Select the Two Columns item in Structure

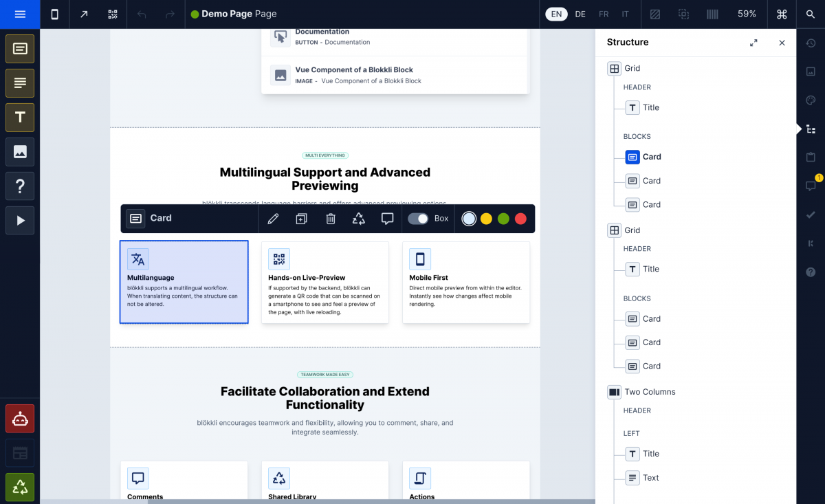point(649,392)
